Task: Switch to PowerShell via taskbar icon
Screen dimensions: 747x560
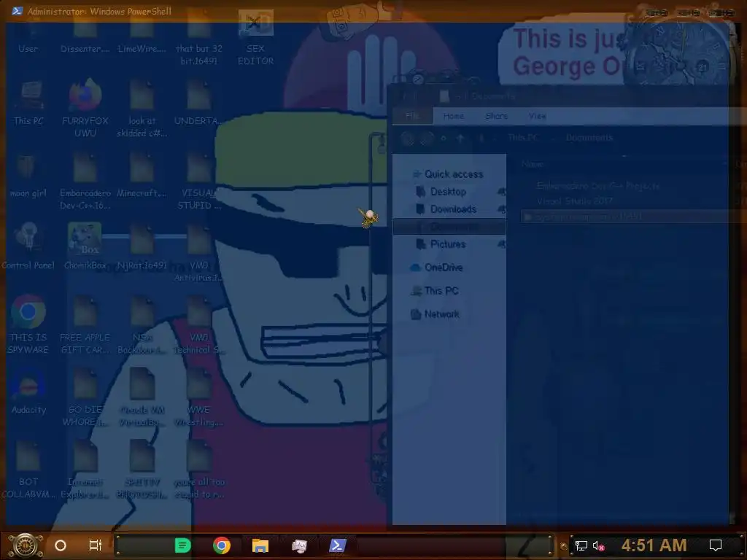Action: point(337,545)
